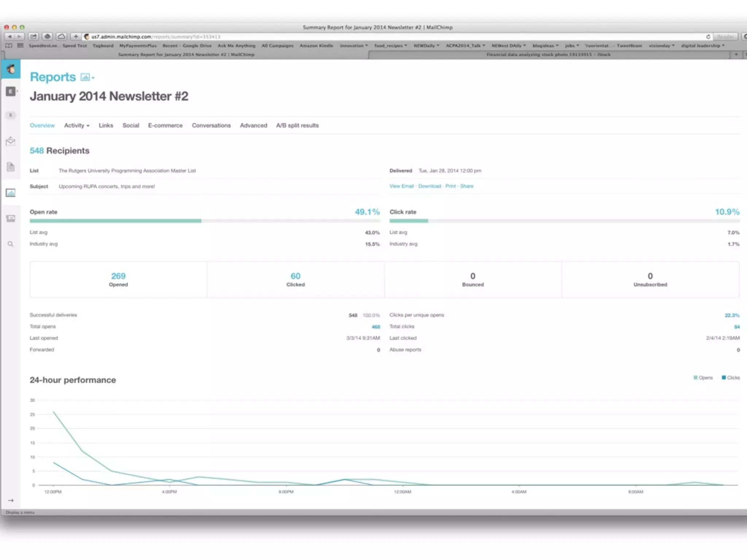The image size is (747, 560).
Task: Click the Download link
Action: coord(429,186)
